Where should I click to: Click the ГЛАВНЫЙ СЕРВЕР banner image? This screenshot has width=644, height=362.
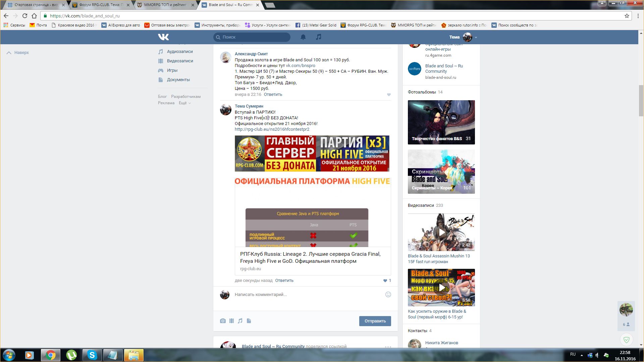(x=312, y=154)
